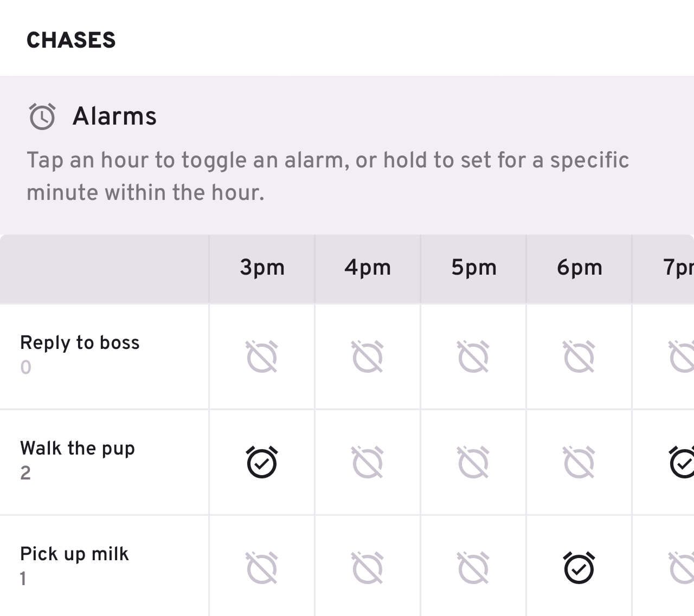Click the Alarms clock header icon
Viewport: 694px width, 616px height.
pyautogui.click(x=42, y=116)
